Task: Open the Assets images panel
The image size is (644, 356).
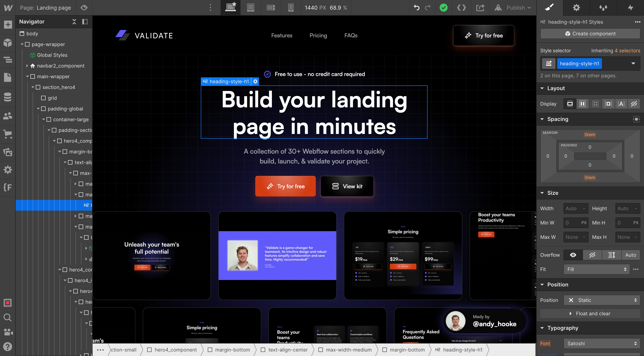Action: coord(8,152)
